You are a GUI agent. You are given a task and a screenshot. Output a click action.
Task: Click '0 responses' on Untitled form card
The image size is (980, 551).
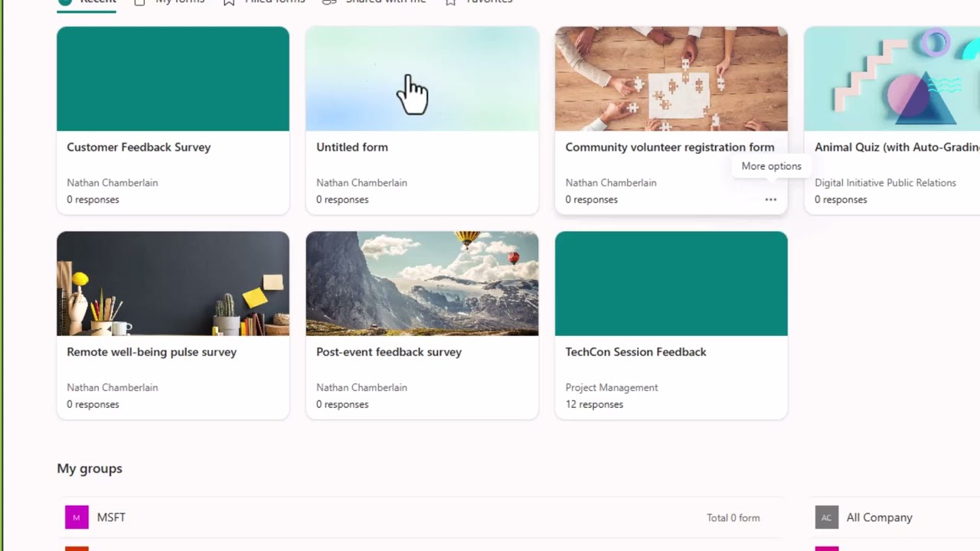[342, 200]
